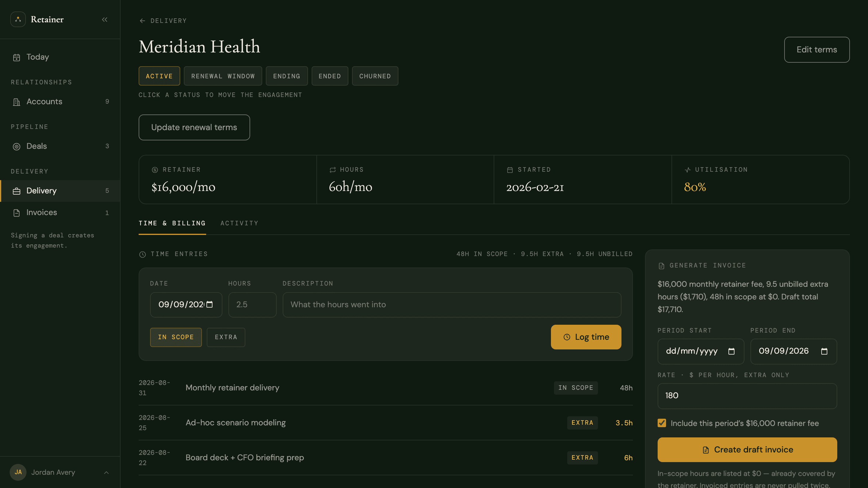Move engagement to Ended status
The height and width of the screenshot is (488, 868).
[x=330, y=76]
